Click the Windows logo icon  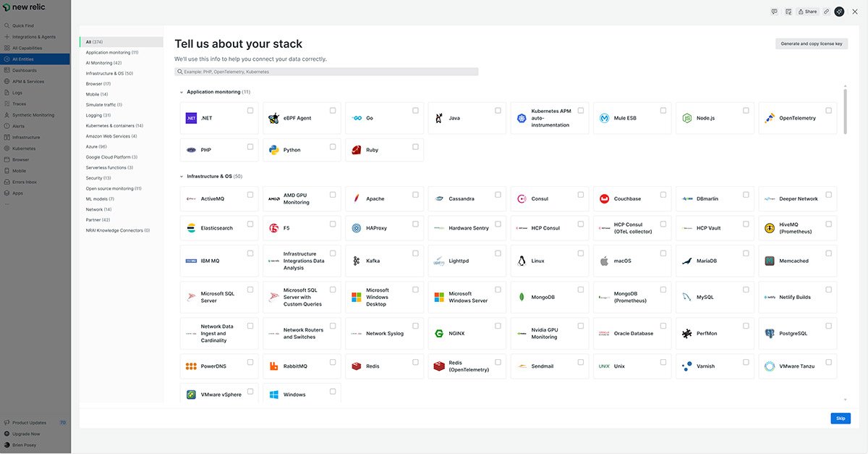click(273, 395)
